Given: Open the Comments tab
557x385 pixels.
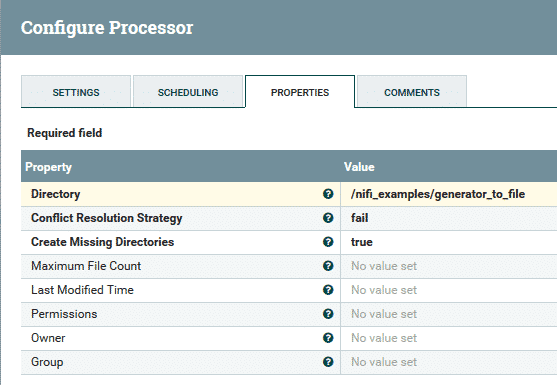Looking at the screenshot, I should pos(412,91).
